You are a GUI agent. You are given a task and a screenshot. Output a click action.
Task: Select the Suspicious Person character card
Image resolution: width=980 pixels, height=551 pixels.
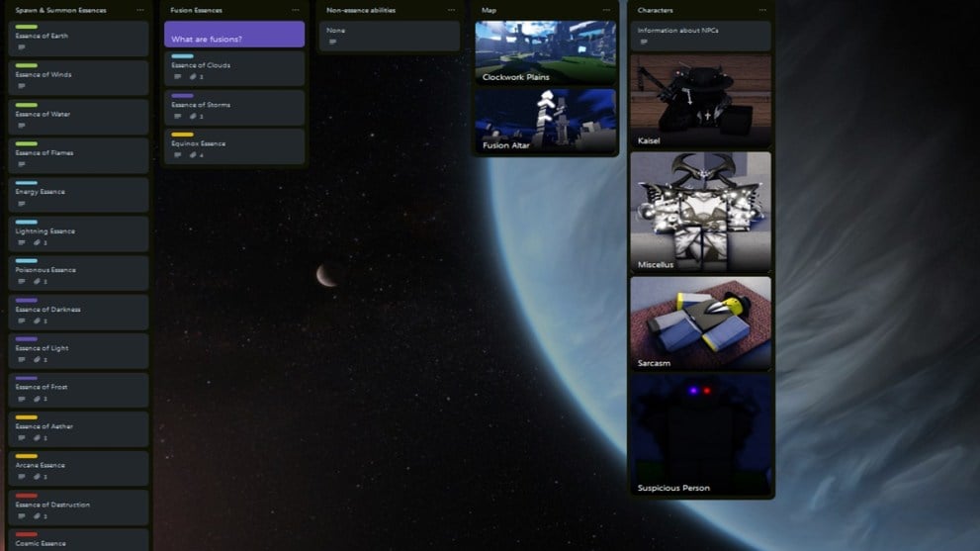[700, 435]
